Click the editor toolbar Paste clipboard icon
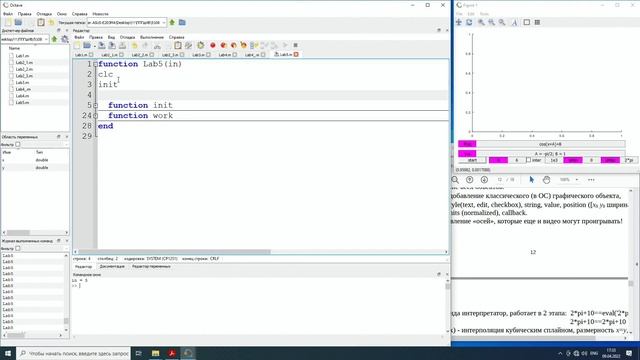640x360 pixels. coord(178,45)
